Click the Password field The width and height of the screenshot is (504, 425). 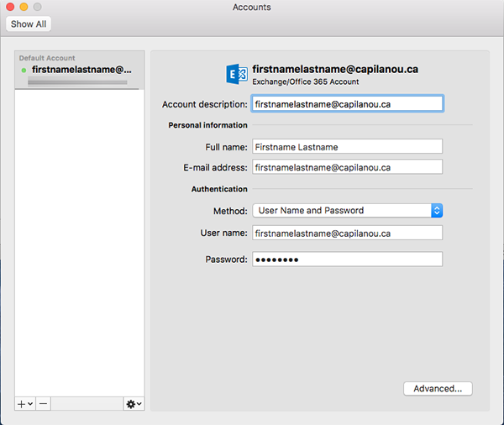coord(347,260)
